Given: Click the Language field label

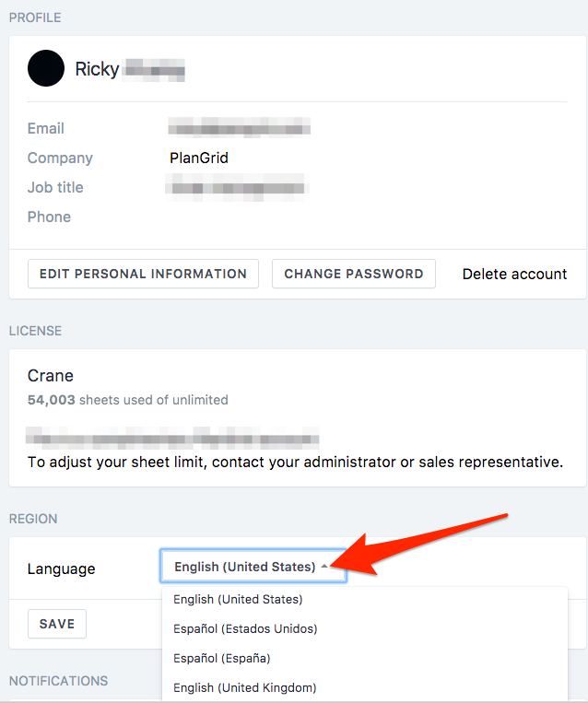Looking at the screenshot, I should pos(61,568).
